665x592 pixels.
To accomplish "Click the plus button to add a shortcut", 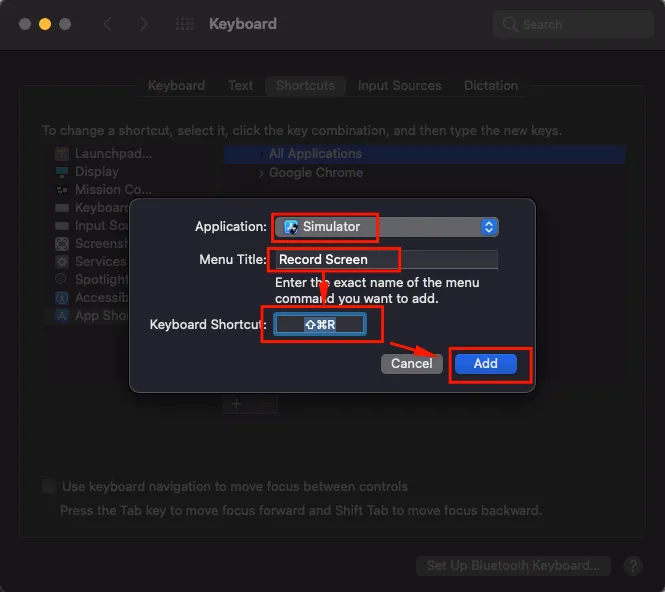I will click(237, 404).
